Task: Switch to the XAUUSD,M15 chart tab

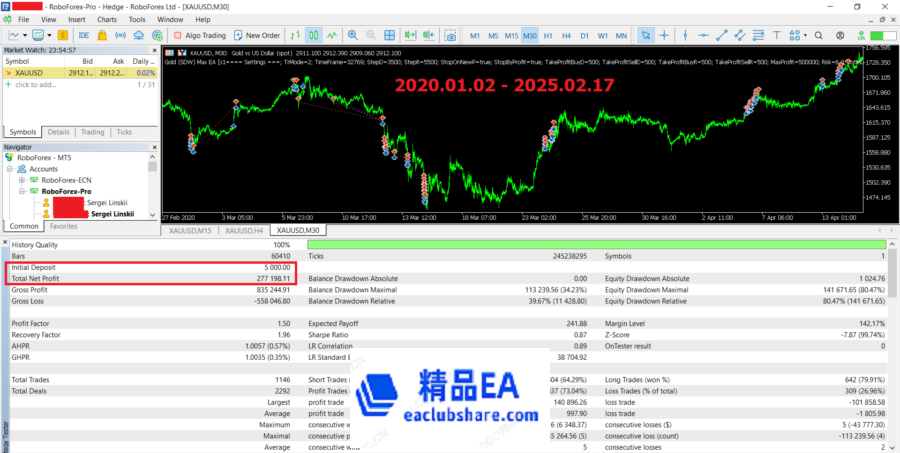Action: [x=191, y=230]
